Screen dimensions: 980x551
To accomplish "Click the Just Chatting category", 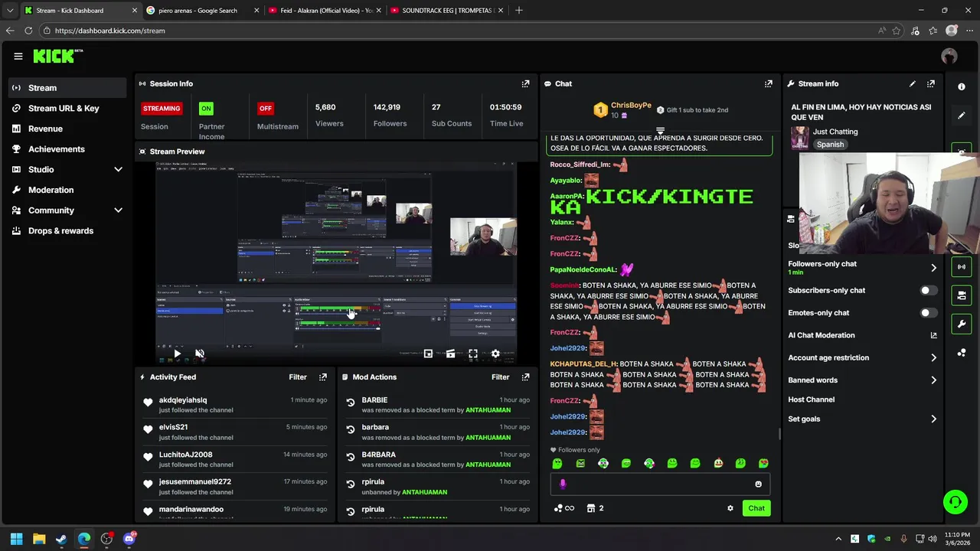I will tap(835, 132).
